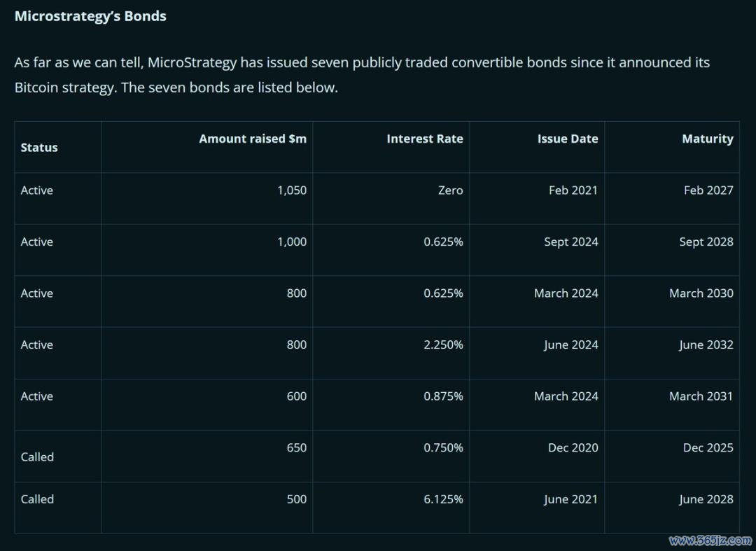756x551 pixels.
Task: Click the Amount raised $m column header
Action: pos(253,139)
